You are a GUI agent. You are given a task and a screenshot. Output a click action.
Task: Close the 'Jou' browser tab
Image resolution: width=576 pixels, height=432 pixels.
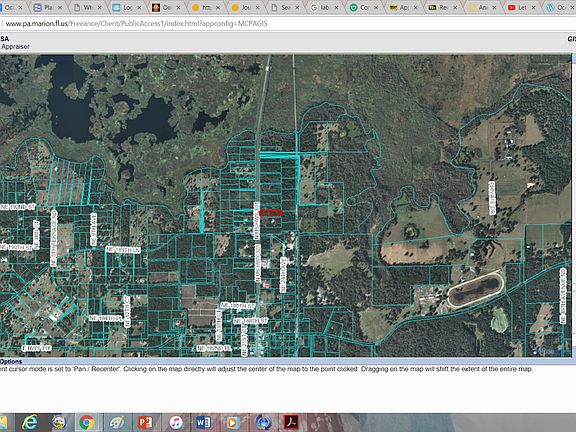[258, 7]
